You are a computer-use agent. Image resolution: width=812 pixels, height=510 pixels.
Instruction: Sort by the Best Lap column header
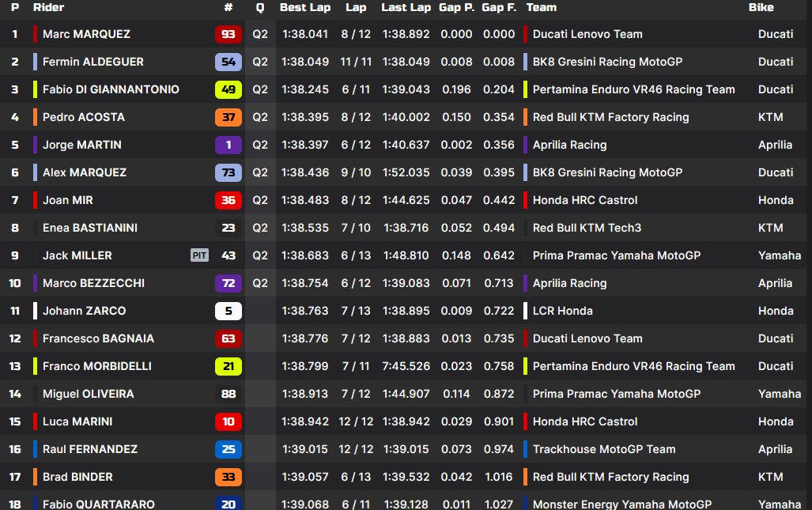(x=305, y=8)
